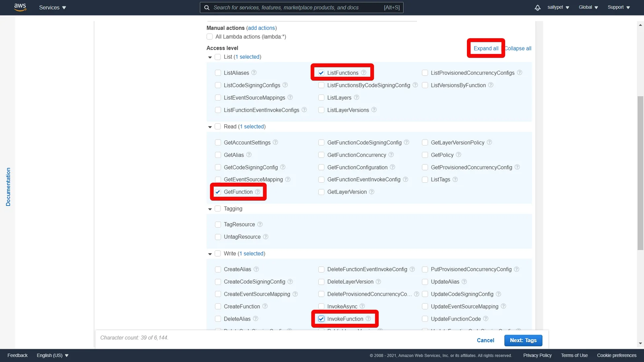This screenshot has width=644, height=362.
Task: Show help info for ListTags
Action: [455, 179]
